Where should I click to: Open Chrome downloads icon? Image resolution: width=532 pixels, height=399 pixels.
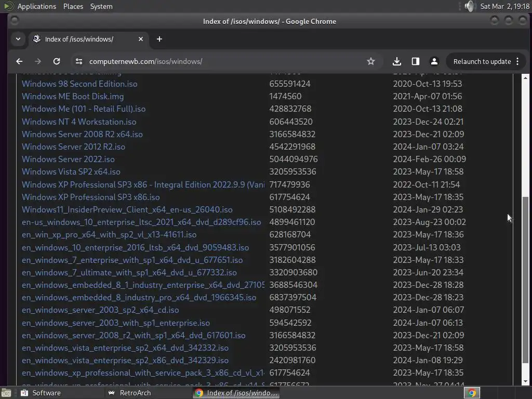[396, 61]
